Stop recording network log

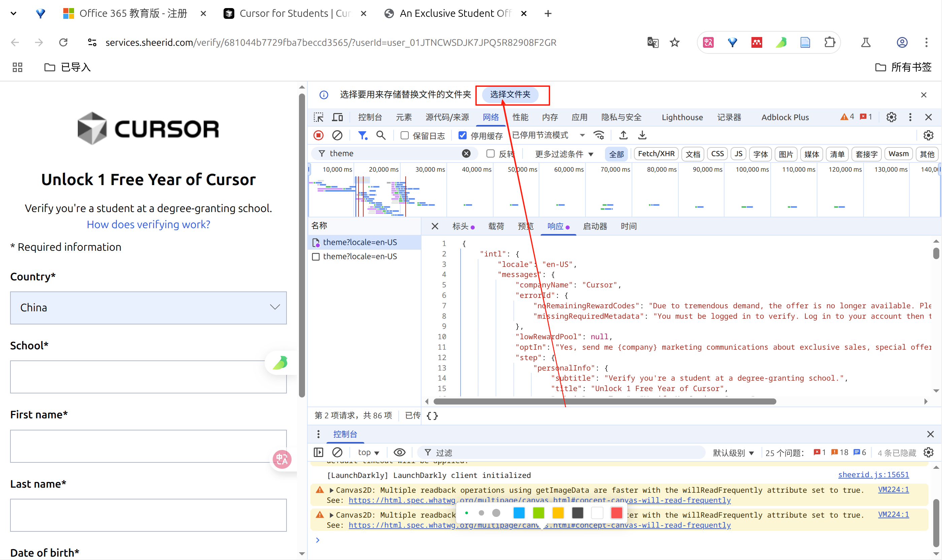318,136
